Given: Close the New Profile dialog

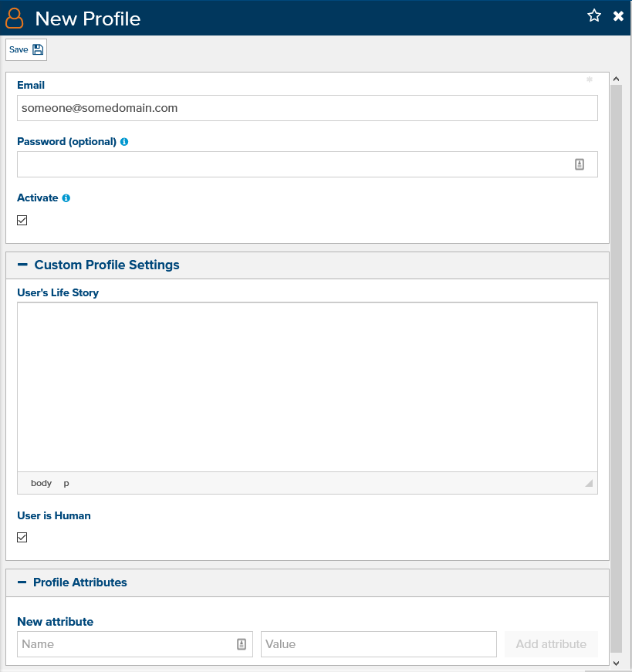Looking at the screenshot, I should click(618, 16).
